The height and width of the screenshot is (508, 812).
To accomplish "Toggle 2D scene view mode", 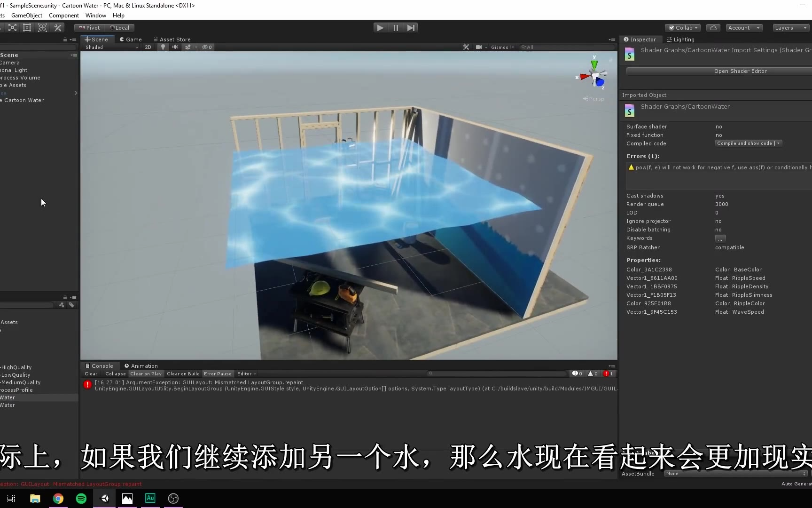I will pyautogui.click(x=148, y=47).
